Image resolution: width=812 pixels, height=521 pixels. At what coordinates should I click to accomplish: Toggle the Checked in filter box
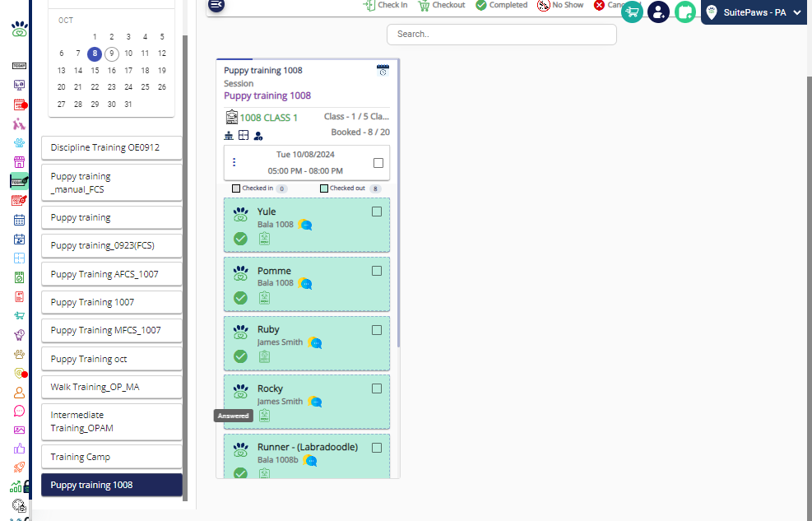tap(236, 188)
